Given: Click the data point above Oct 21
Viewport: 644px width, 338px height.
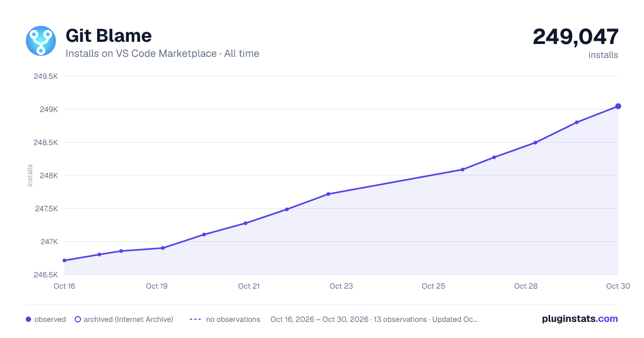Looking at the screenshot, I should (245, 223).
